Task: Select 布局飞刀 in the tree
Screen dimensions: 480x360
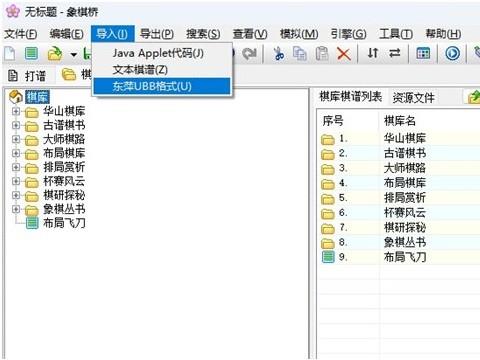Action: click(64, 223)
